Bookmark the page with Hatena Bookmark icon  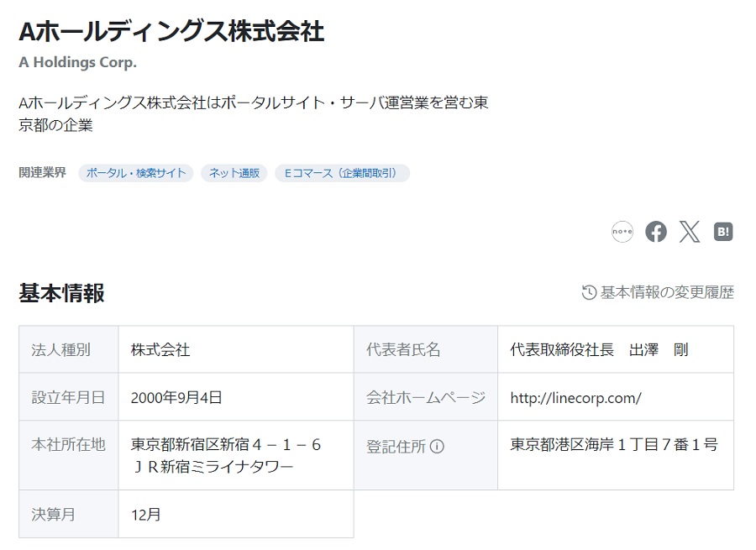click(x=723, y=232)
